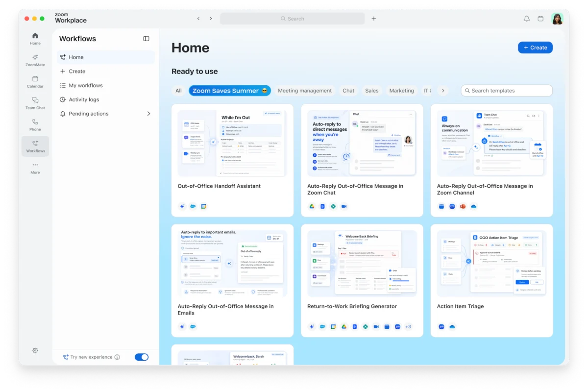Open the settings gear icon
This screenshot has width=588, height=392.
[35, 350]
